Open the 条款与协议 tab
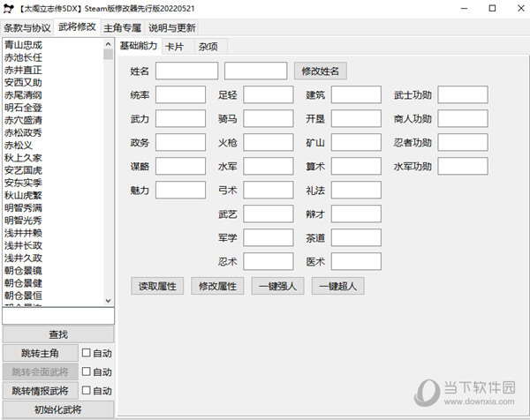Image resolution: width=530 pixels, height=420 pixels. [x=27, y=27]
